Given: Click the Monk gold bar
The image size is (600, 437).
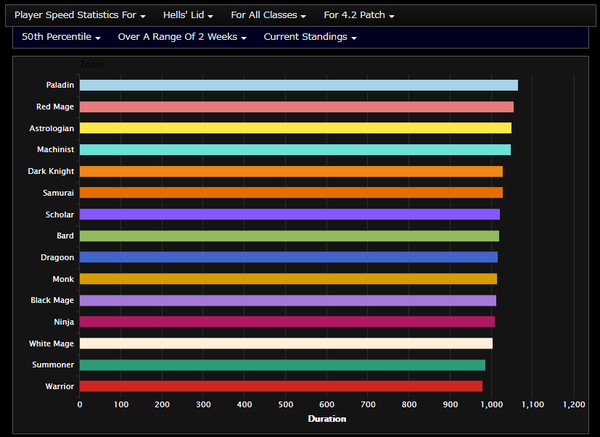Looking at the screenshot, I should click(288, 279).
